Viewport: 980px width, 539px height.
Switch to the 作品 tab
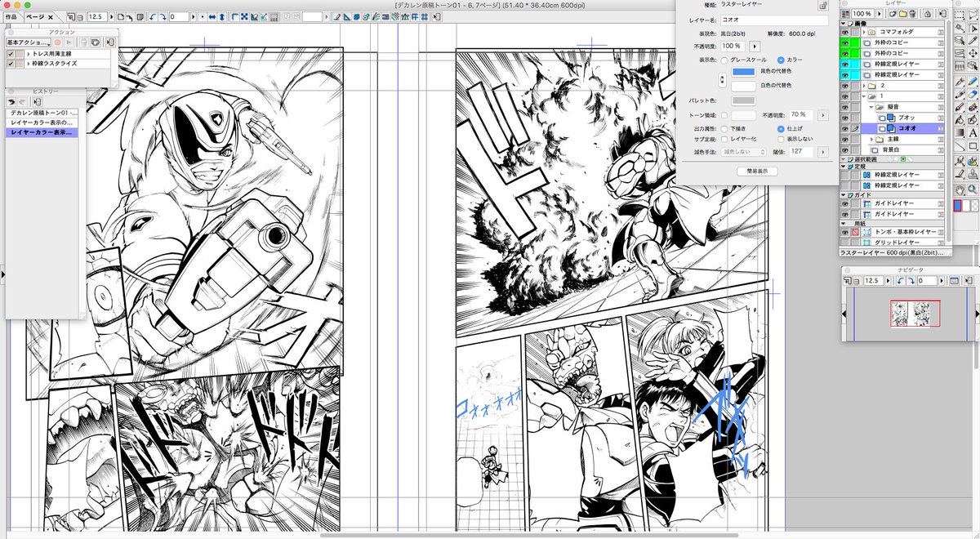tap(11, 16)
